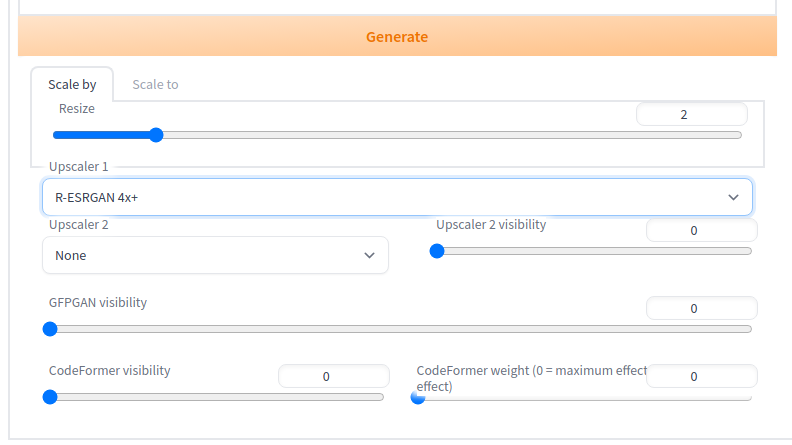Click the middle of the Resize slider track
Image resolution: width=792 pixels, height=445 pixels.
click(397, 135)
